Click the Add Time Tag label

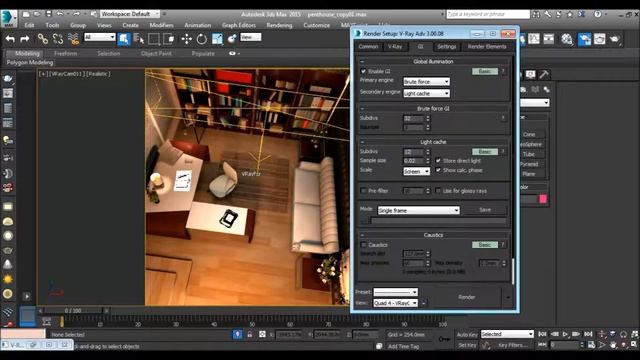point(404,346)
